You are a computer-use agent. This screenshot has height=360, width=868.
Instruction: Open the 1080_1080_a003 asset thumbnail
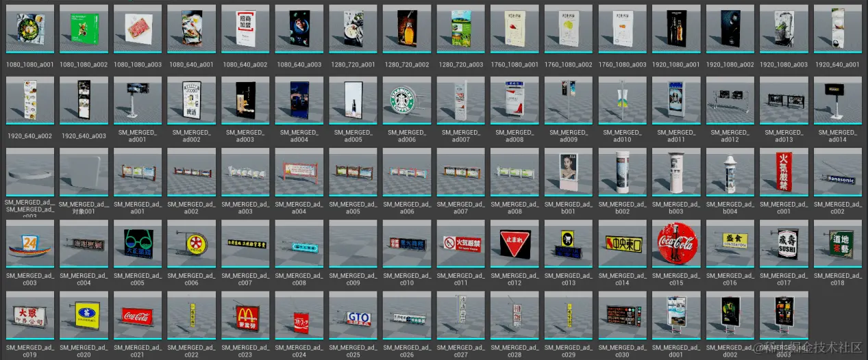[x=138, y=28]
